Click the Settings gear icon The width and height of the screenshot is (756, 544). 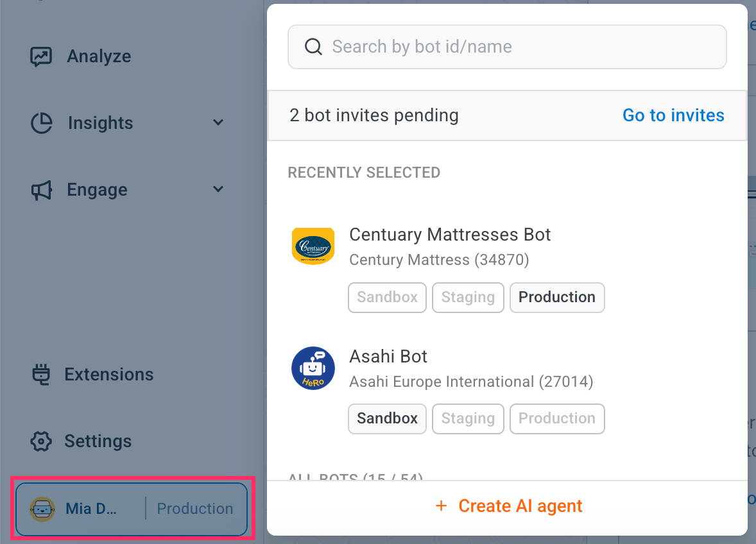pyautogui.click(x=41, y=441)
